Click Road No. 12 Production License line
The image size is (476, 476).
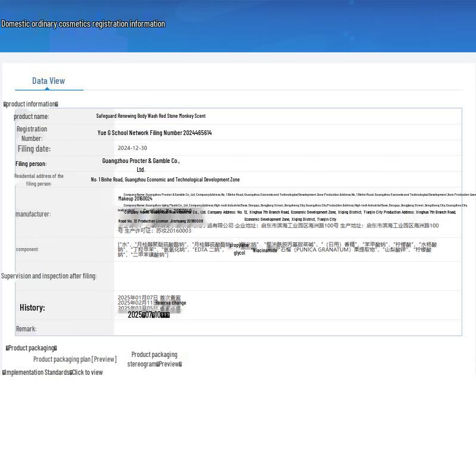(x=161, y=221)
